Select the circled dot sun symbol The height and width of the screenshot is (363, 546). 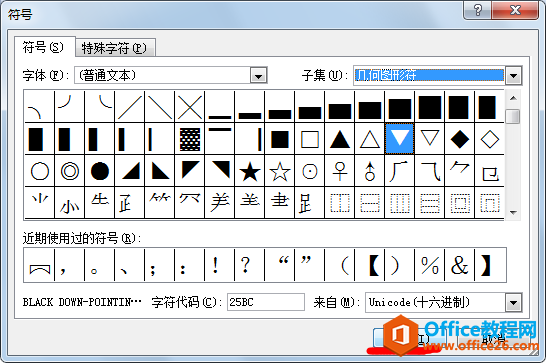point(310,171)
